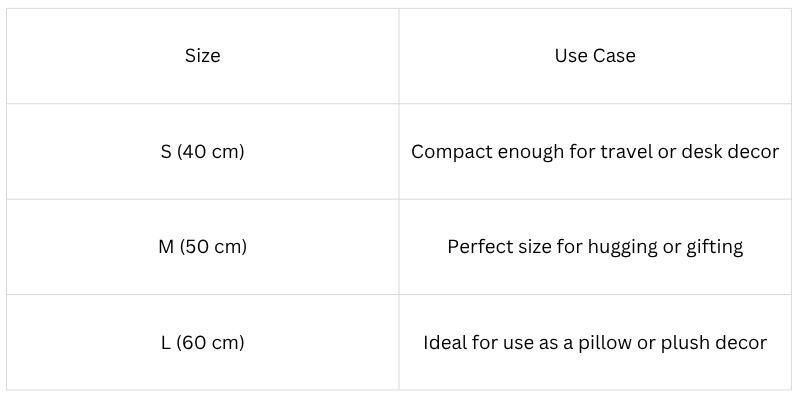This screenshot has width=800, height=400.
Task: Click the S (40 cm) cell
Action: (x=203, y=152)
